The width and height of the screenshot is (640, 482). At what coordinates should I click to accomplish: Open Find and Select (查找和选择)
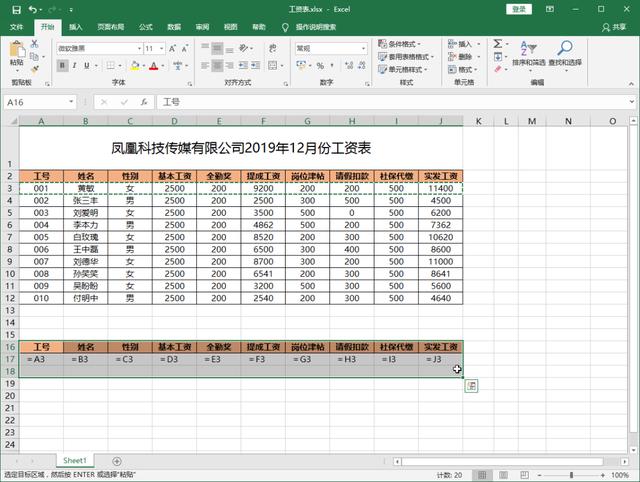565,56
